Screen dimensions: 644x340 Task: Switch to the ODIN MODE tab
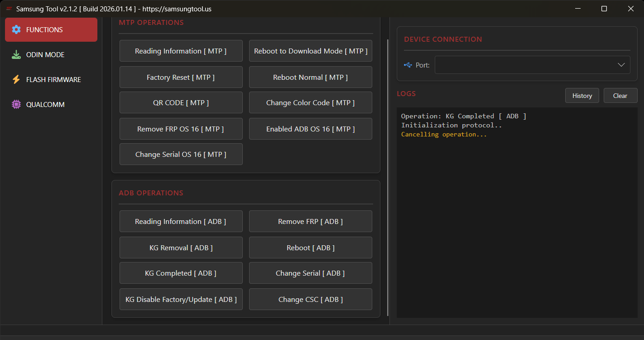[x=45, y=55]
